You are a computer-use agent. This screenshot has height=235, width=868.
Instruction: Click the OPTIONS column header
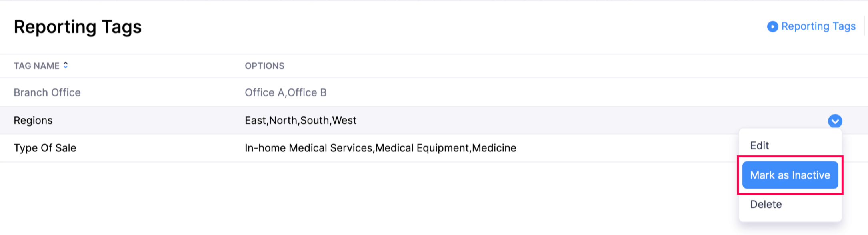pos(264,66)
